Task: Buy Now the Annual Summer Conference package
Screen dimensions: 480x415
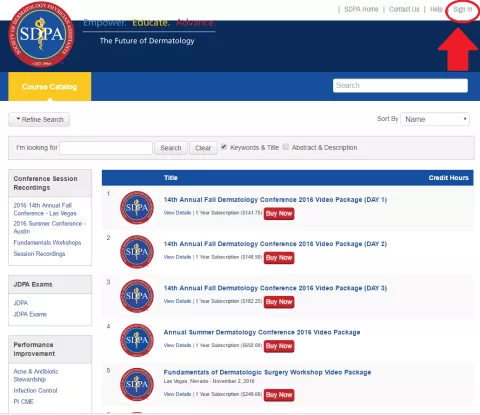Action: click(279, 346)
